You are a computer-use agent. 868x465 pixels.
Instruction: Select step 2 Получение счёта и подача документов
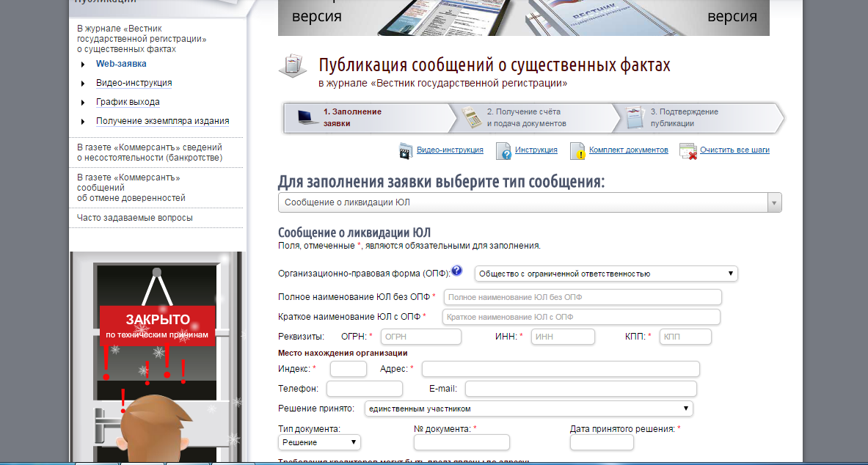(536, 117)
